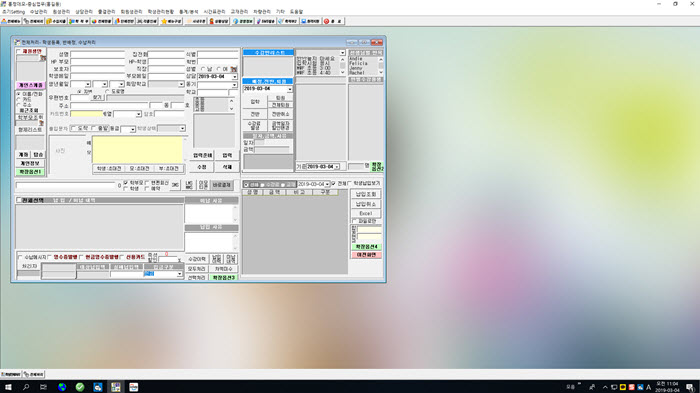Click into the 성명 name input field
Viewport: 700px width, 393px height.
[x=97, y=54]
